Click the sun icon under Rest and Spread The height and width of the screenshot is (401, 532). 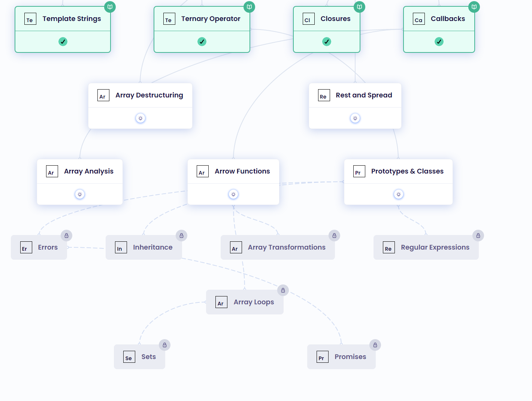[x=355, y=118]
